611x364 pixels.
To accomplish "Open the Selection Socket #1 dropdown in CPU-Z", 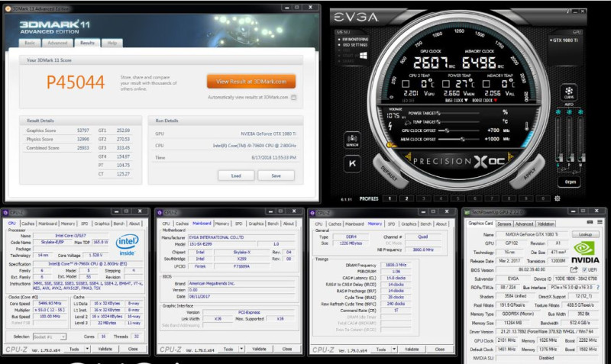I will pos(50,337).
